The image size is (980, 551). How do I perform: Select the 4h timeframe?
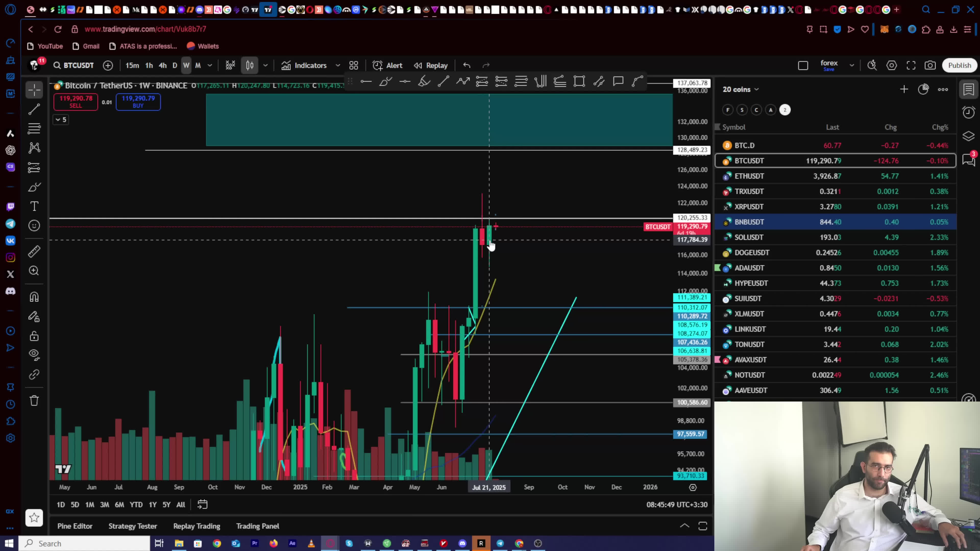163,65
